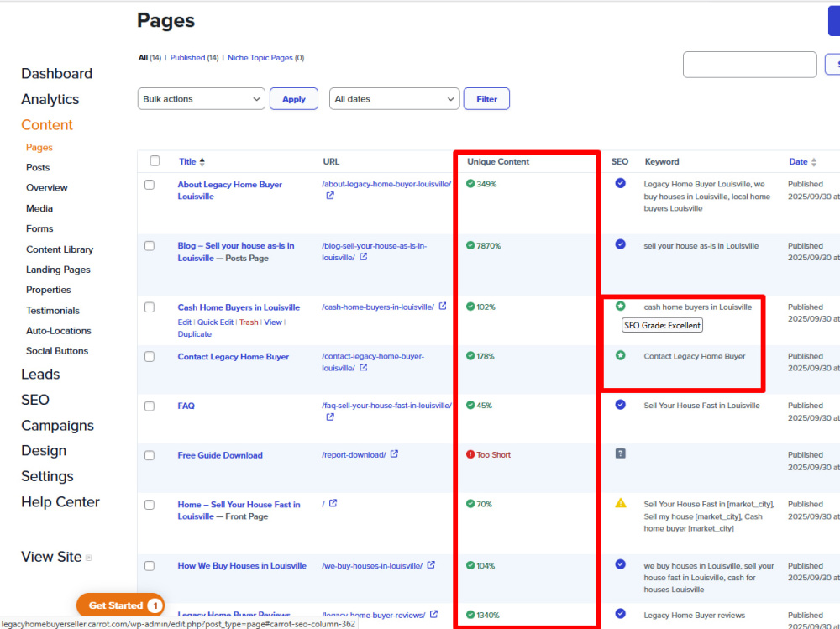840x629 pixels.
Task: Open Free Guide Download page title
Action: pos(220,455)
